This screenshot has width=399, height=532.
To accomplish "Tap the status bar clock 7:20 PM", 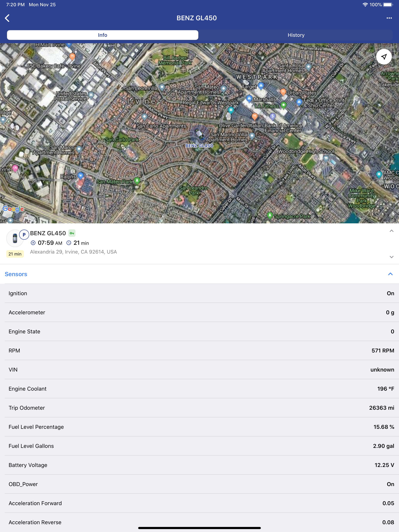I will click(15, 4).
